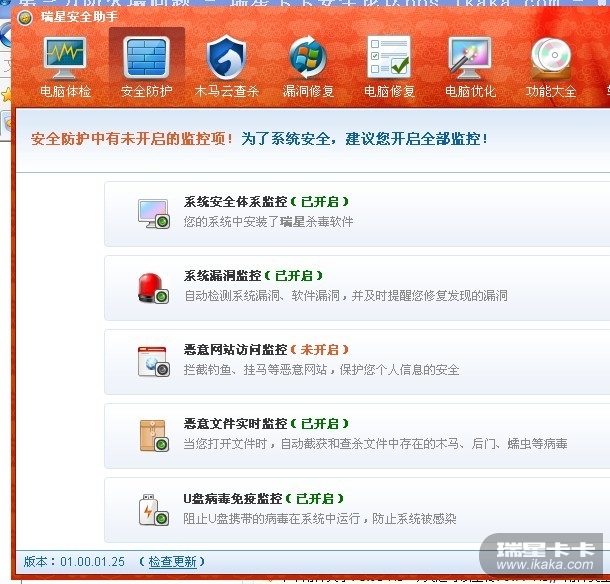Screen dimensions: 610x584
Task: Click the 安全防护中有未开启的监控项 warning text
Action: [x=132, y=139]
